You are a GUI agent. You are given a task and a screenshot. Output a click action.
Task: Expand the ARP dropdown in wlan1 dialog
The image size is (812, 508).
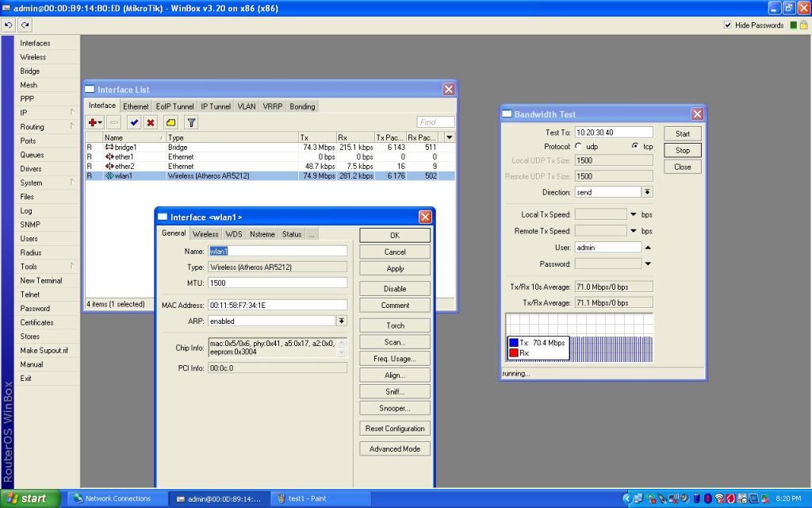[x=341, y=321]
